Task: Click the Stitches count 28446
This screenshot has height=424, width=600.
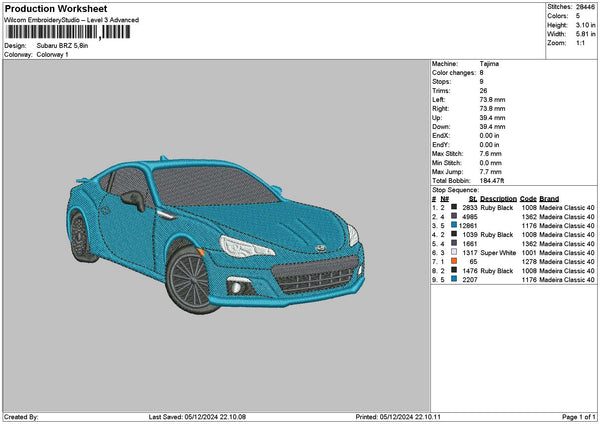Action: (x=586, y=6)
